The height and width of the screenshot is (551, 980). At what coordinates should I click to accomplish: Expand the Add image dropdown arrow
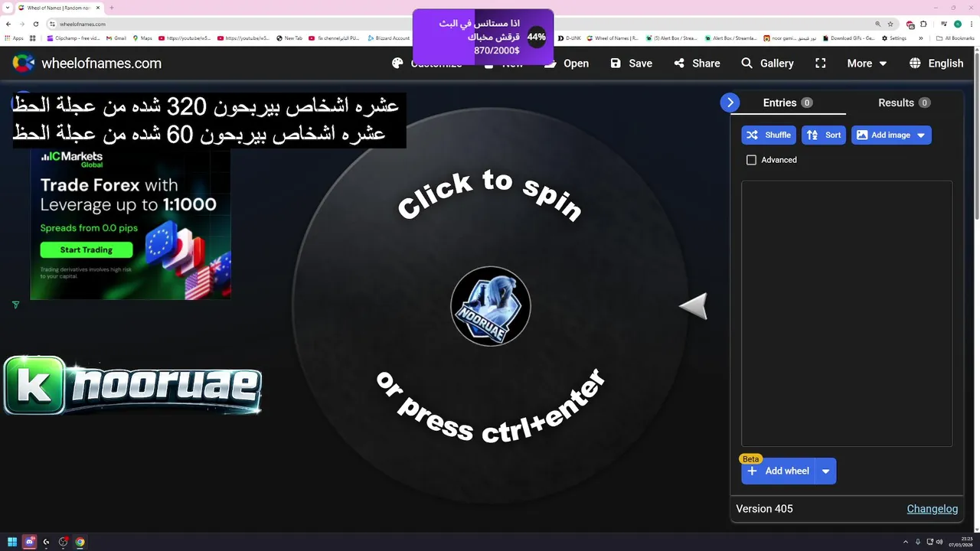(x=921, y=135)
